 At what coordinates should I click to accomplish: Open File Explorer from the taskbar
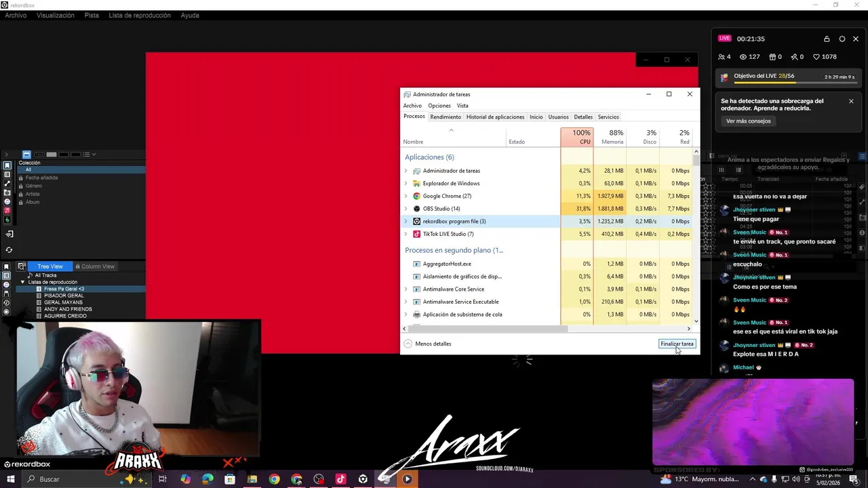[x=252, y=479]
